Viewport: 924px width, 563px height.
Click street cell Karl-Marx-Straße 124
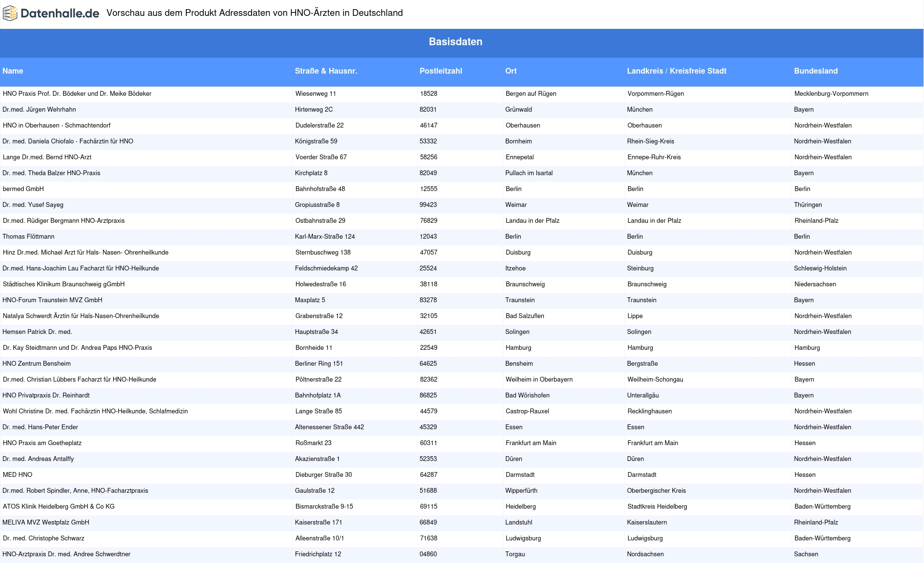tap(325, 237)
